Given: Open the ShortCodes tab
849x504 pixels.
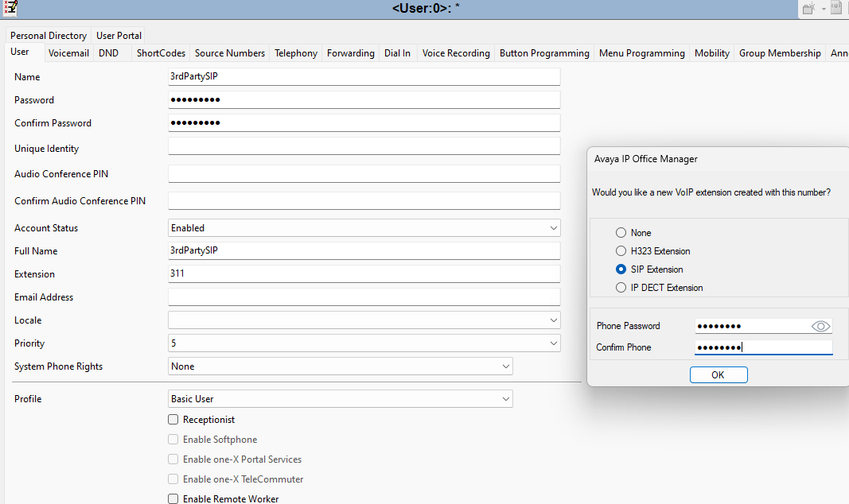Looking at the screenshot, I should 161,53.
